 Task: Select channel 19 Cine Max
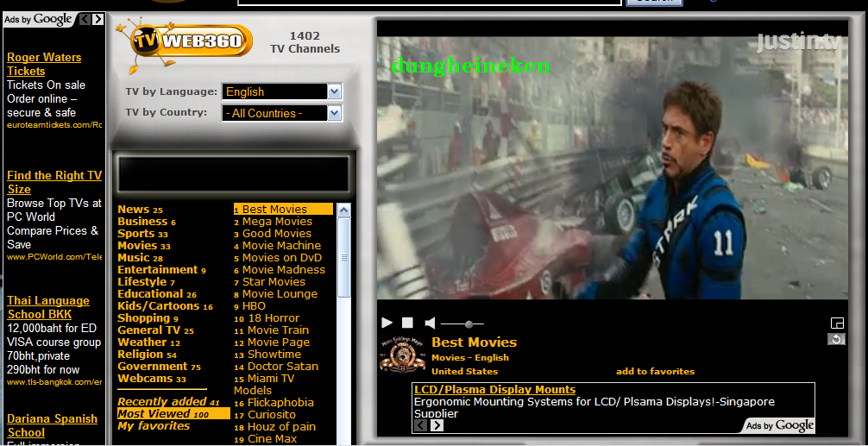265,439
